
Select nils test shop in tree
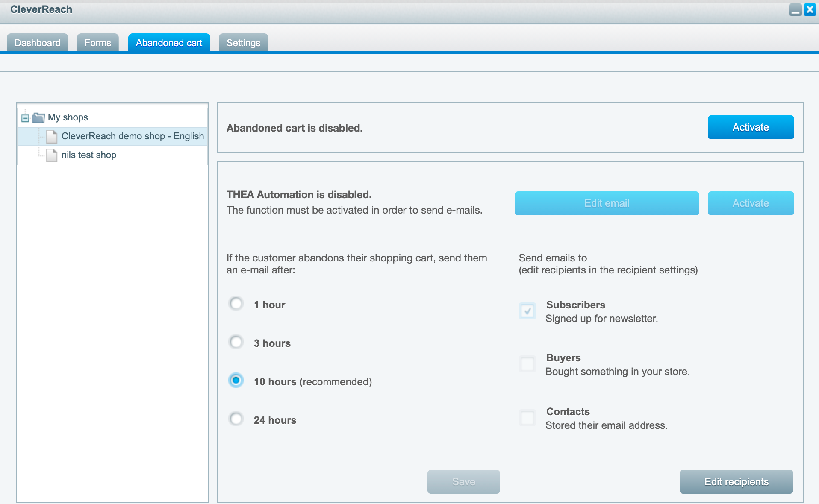89,155
